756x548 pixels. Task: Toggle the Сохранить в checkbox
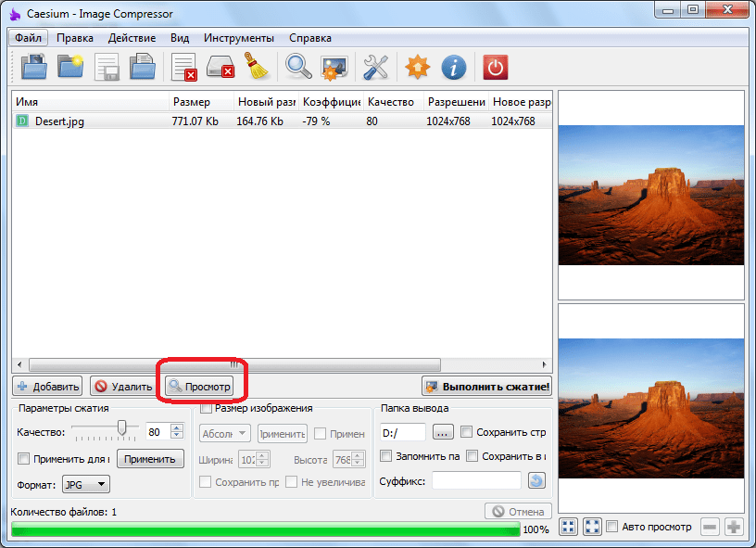(x=472, y=456)
